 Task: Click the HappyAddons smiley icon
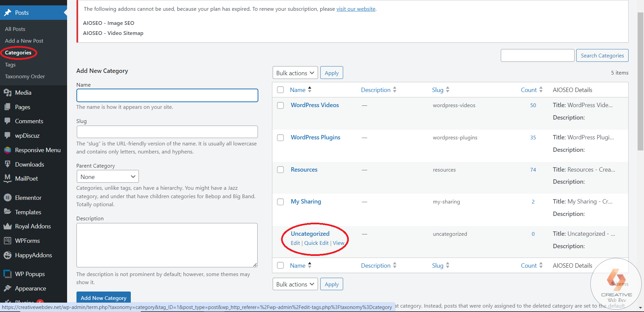[7, 255]
